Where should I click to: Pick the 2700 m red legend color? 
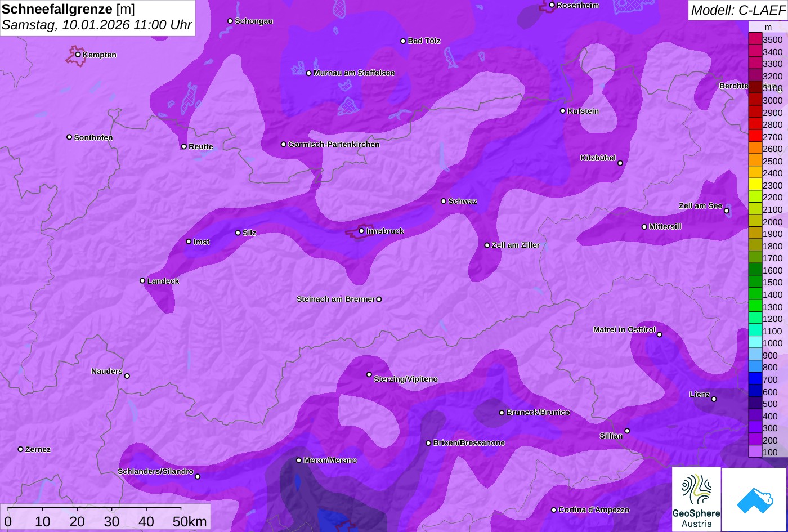[755, 136]
